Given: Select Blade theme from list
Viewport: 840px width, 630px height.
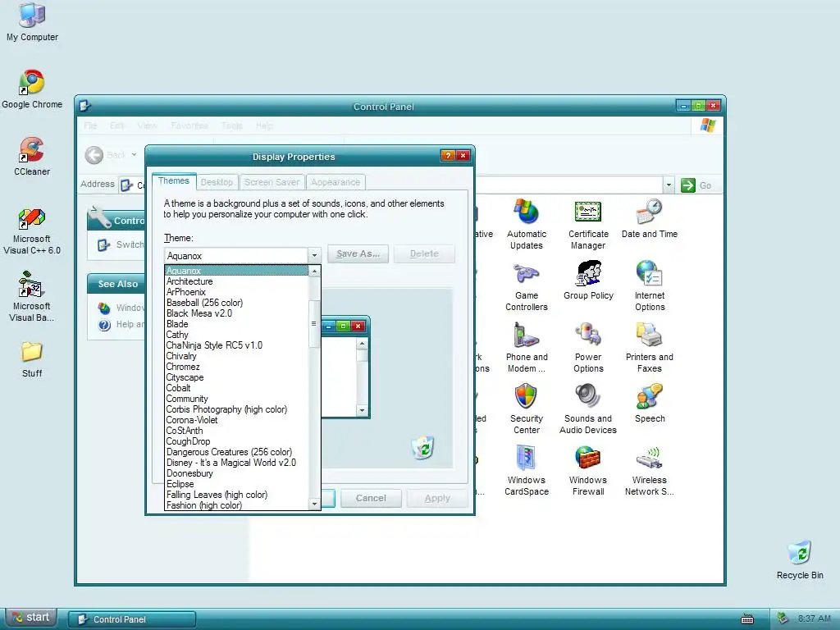Looking at the screenshot, I should 236,324.
